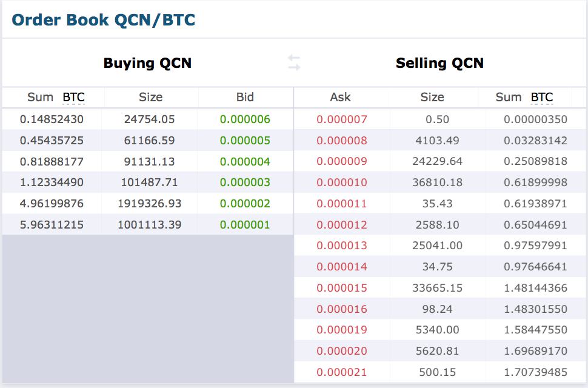Toggle BTC currency in the selling Sum column
Viewport: 588px width, 388px height.
(x=542, y=97)
